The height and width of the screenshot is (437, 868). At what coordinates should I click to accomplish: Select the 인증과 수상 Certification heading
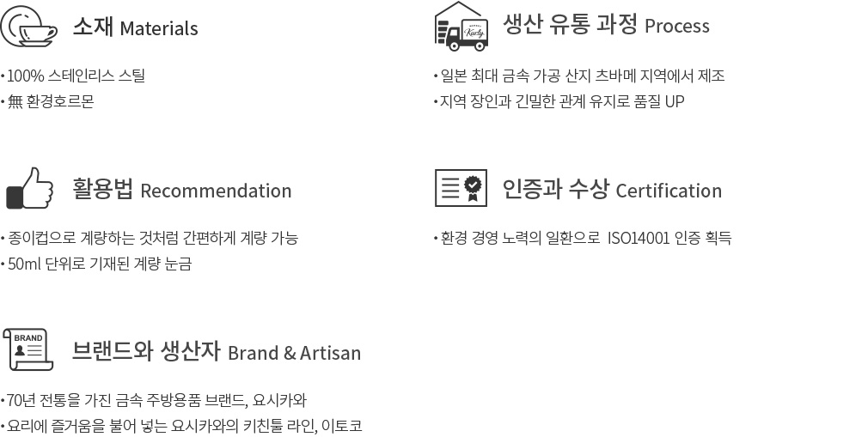[x=612, y=189]
